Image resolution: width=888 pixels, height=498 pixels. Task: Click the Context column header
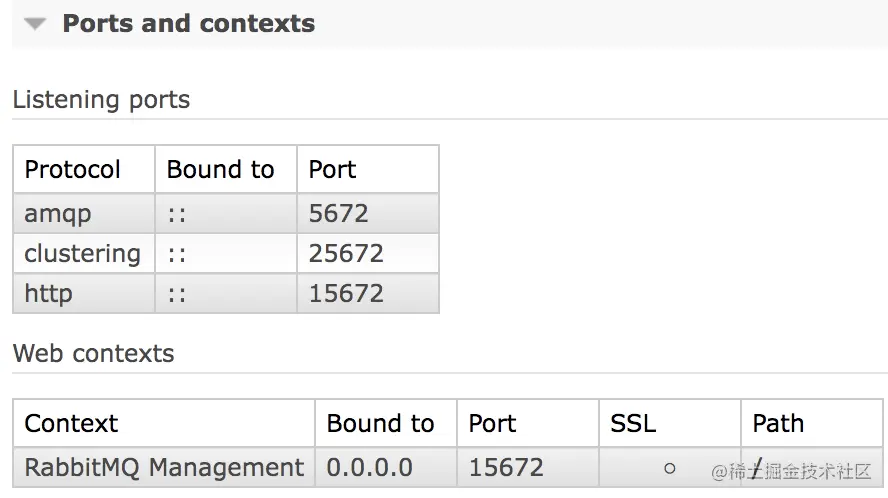(x=71, y=423)
